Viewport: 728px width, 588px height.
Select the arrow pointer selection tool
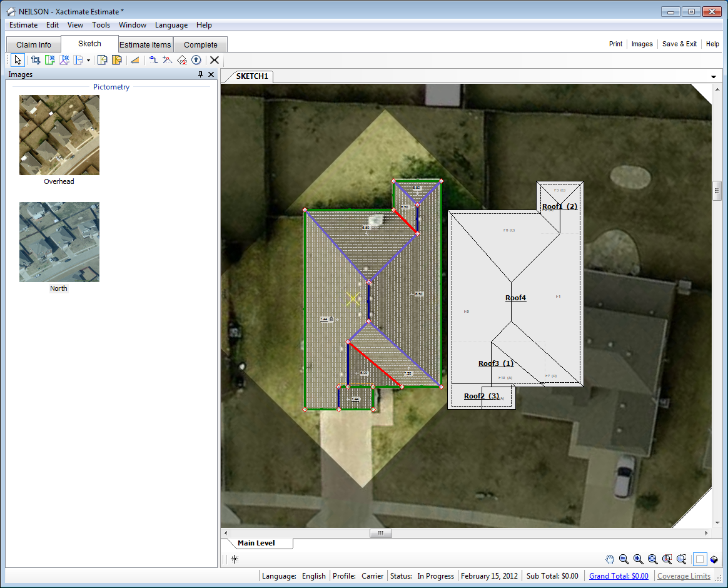pyautogui.click(x=18, y=60)
